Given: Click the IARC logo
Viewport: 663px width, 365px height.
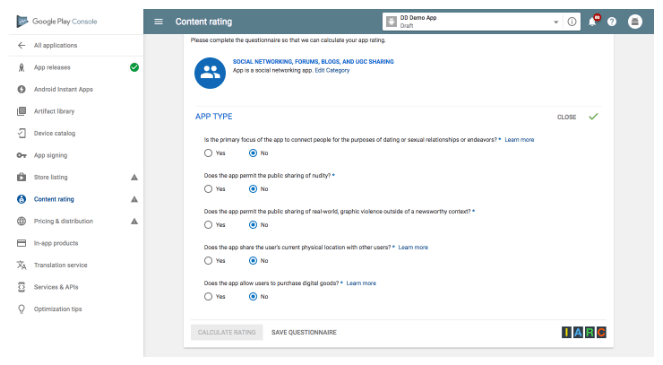Looking at the screenshot, I should coord(584,332).
